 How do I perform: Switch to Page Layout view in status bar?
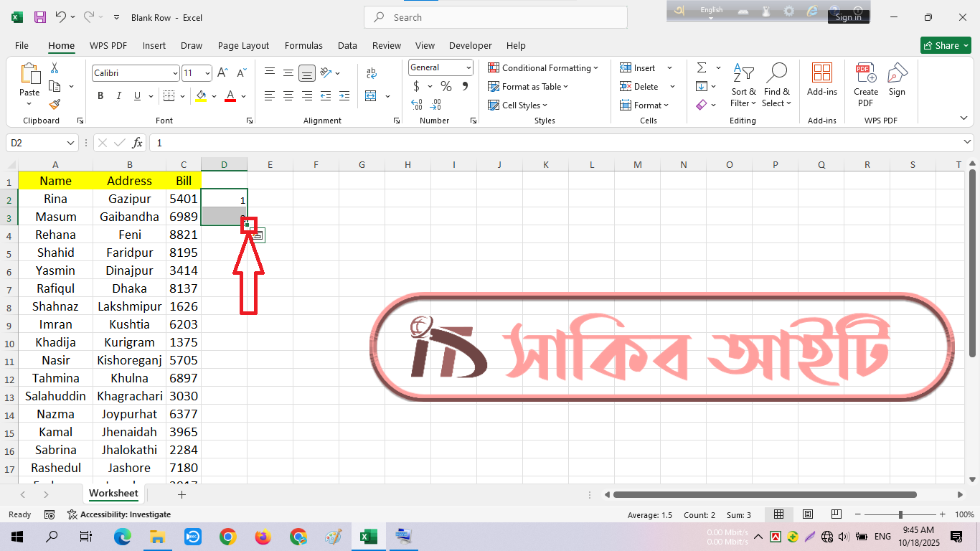pyautogui.click(x=808, y=514)
